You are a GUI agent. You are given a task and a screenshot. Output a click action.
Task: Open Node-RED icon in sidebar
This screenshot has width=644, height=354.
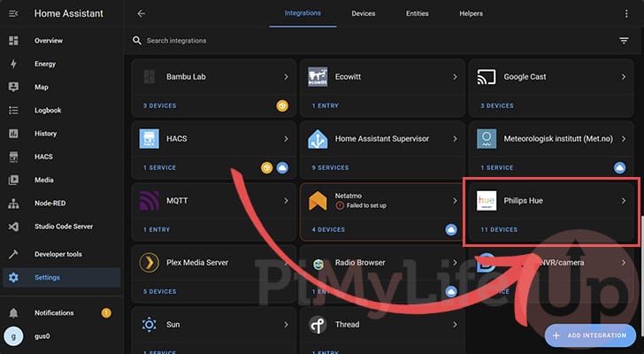coord(13,203)
